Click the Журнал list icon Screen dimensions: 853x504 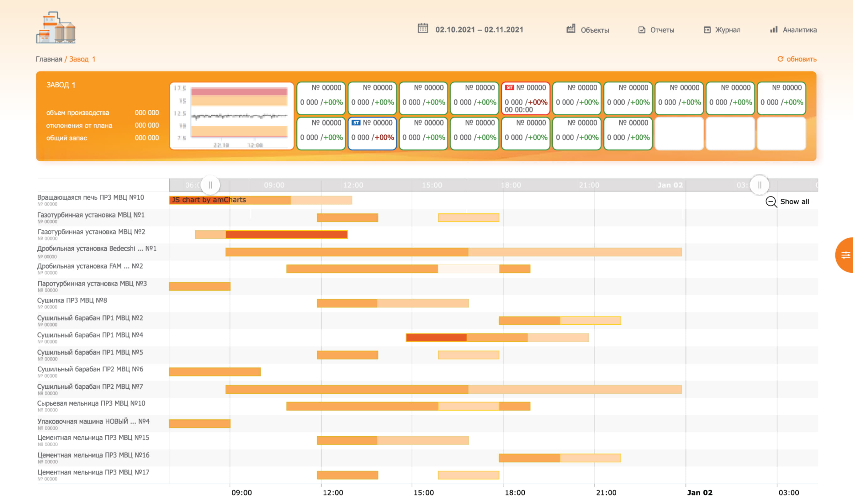tap(707, 30)
